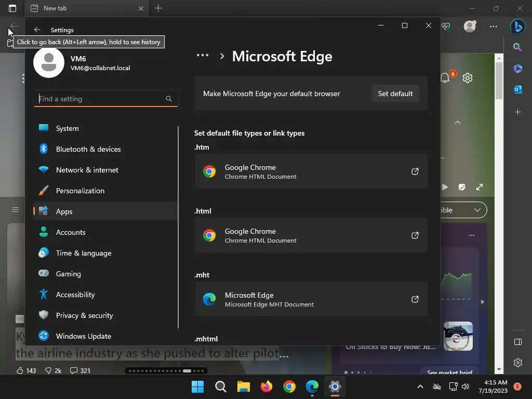
Task: Click the Edge sidebar search icon
Action: click(517, 47)
